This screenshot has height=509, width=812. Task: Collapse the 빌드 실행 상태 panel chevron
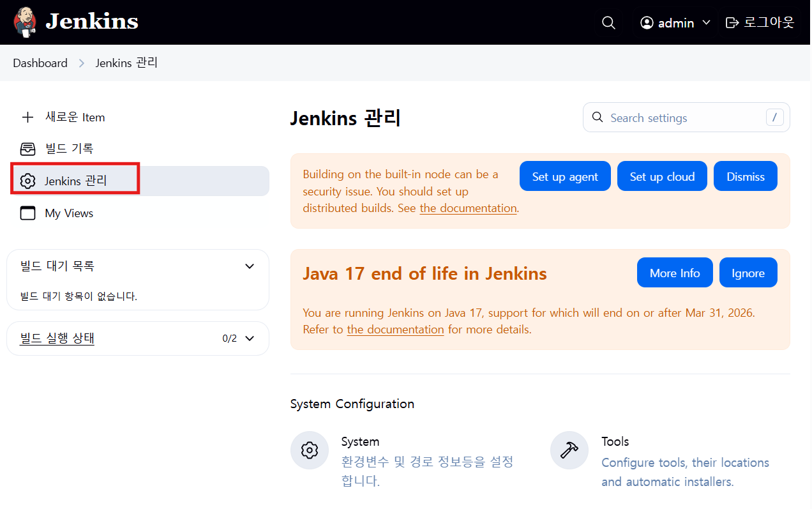pos(250,338)
